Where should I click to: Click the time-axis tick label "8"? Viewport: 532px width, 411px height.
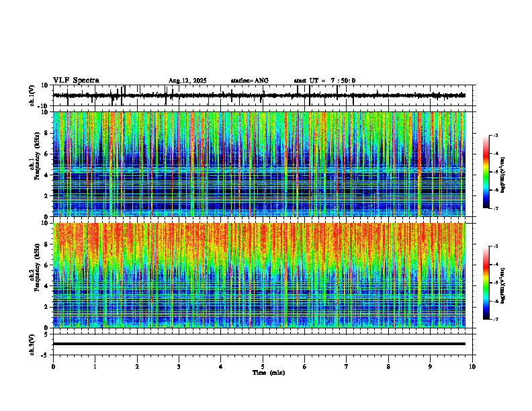388,367
